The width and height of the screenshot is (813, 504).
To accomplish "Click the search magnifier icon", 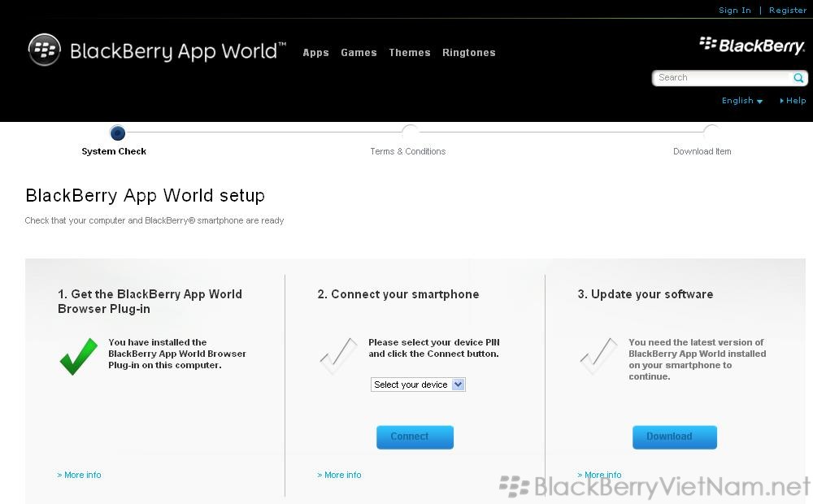I will [x=798, y=78].
